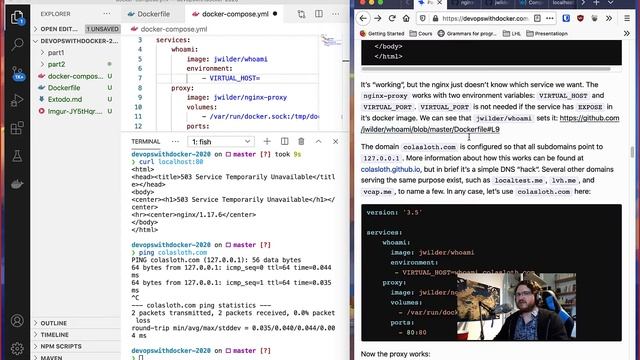Toggle reader view in address bar
This screenshot has height=360, width=640.
pos(538,18)
